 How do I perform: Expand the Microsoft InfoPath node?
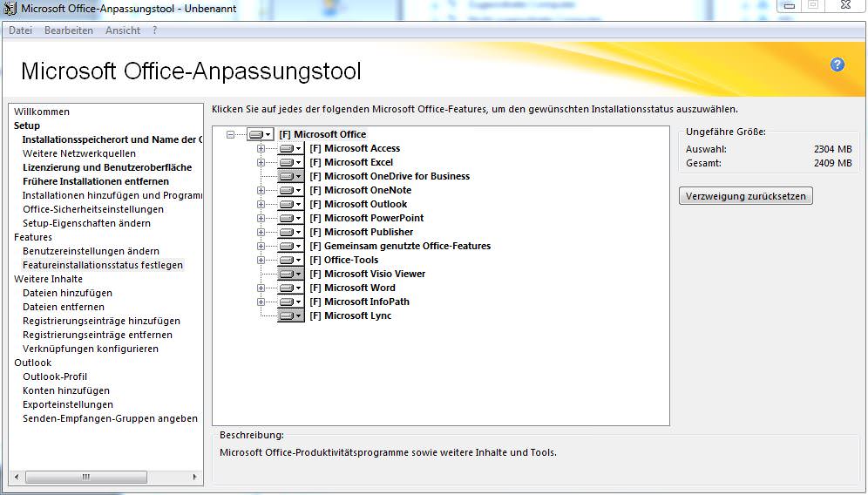[x=261, y=302]
